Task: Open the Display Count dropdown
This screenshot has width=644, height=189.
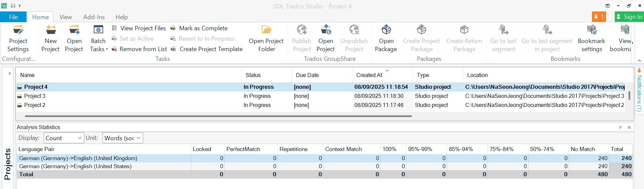Action: coord(64,138)
